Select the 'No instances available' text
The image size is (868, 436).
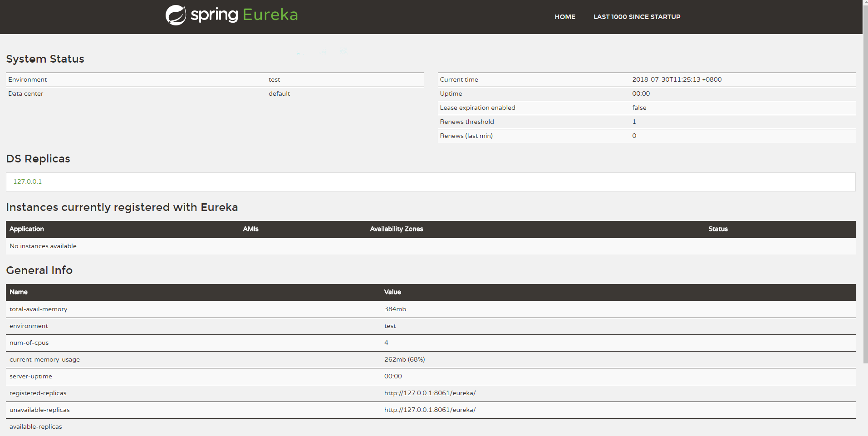43,246
